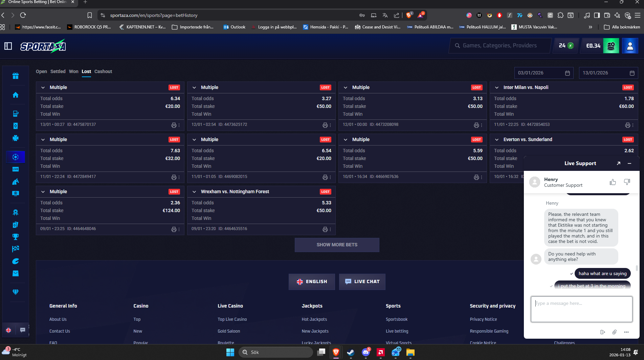Open the checkered flag races sidebar icon
Image resolution: width=644 pixels, height=360 pixels.
click(x=16, y=249)
